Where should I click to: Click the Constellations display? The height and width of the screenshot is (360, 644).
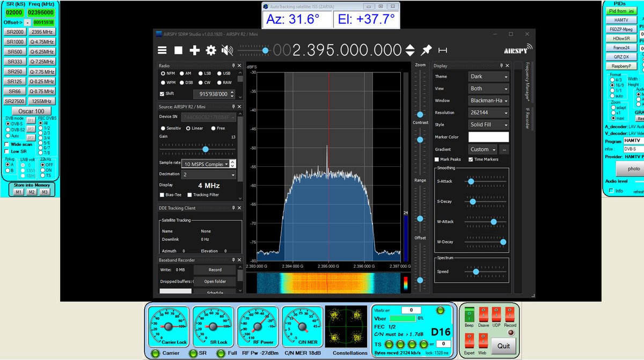[x=346, y=326]
